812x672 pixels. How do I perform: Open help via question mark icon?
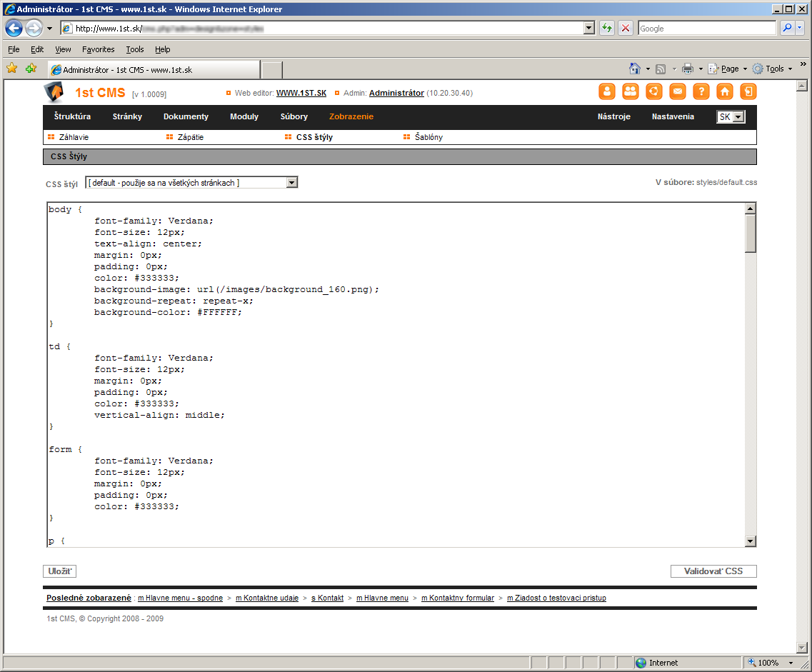701,91
